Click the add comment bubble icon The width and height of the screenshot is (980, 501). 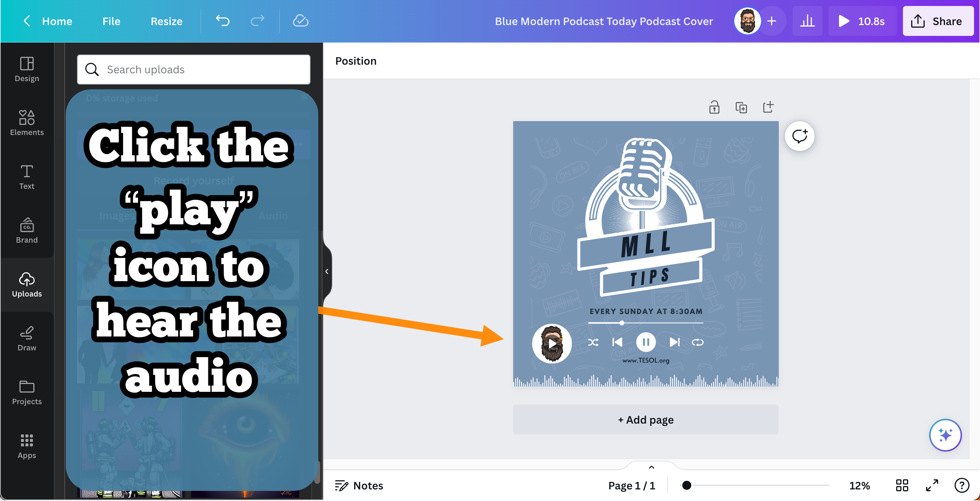[799, 136]
